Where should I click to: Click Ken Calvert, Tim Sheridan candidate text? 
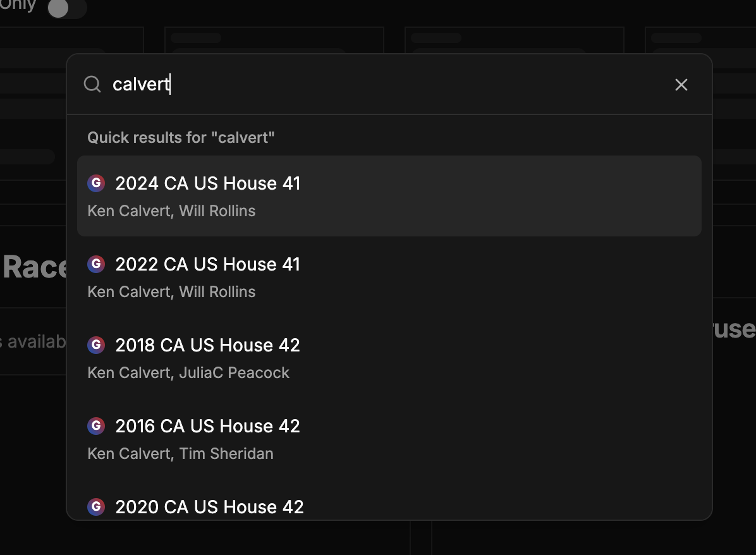181,453
